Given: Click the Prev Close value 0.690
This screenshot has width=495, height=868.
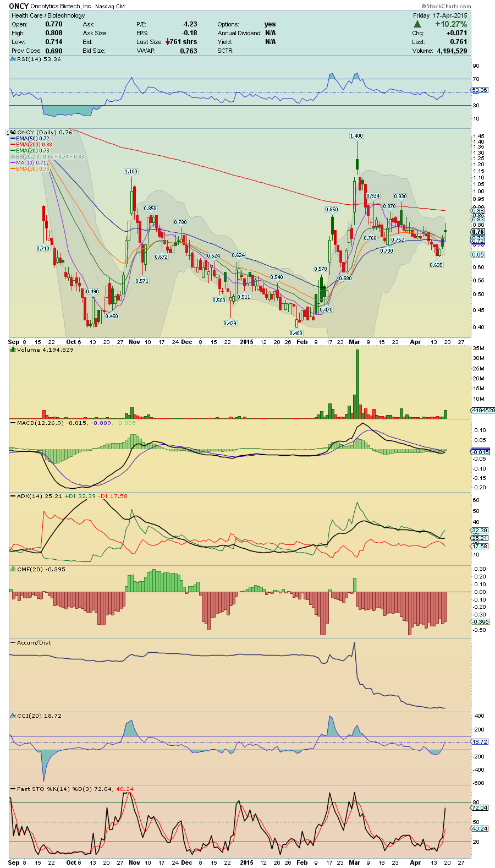Looking at the screenshot, I should (54, 51).
